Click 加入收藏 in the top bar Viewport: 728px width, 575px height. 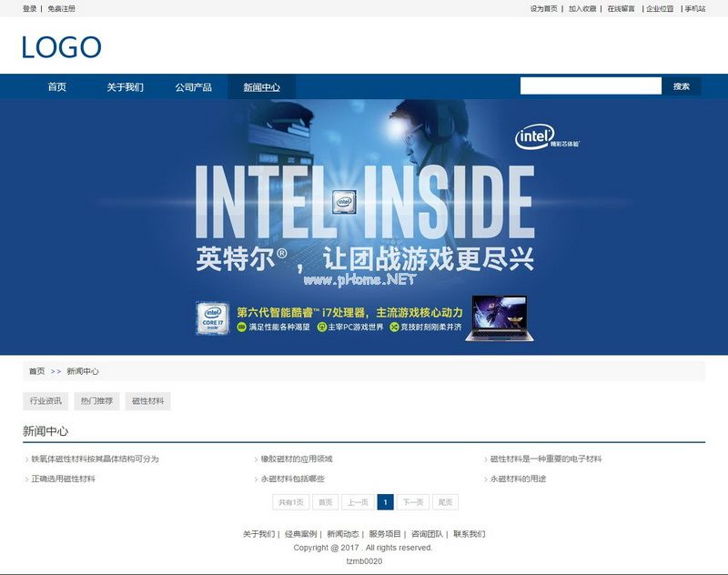(x=582, y=8)
